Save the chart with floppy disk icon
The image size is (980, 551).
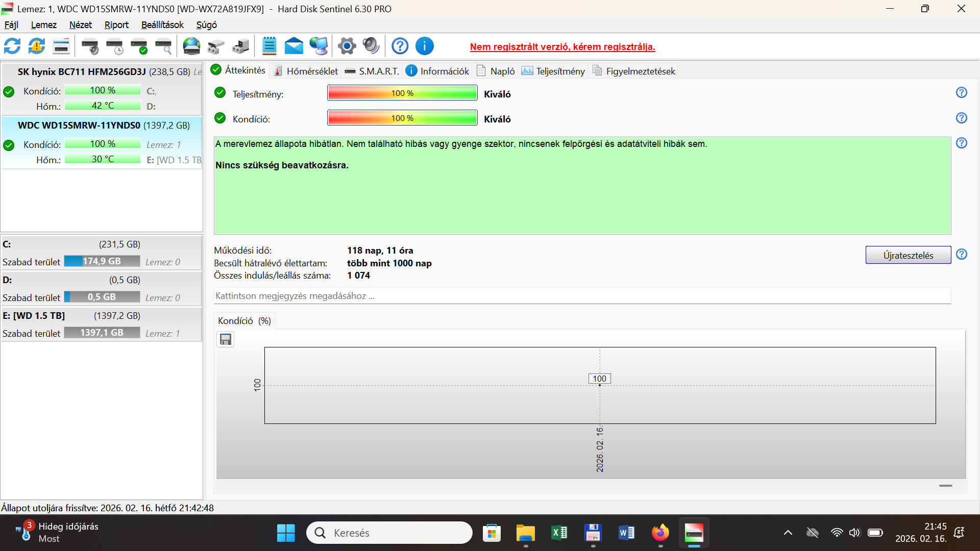tap(226, 339)
